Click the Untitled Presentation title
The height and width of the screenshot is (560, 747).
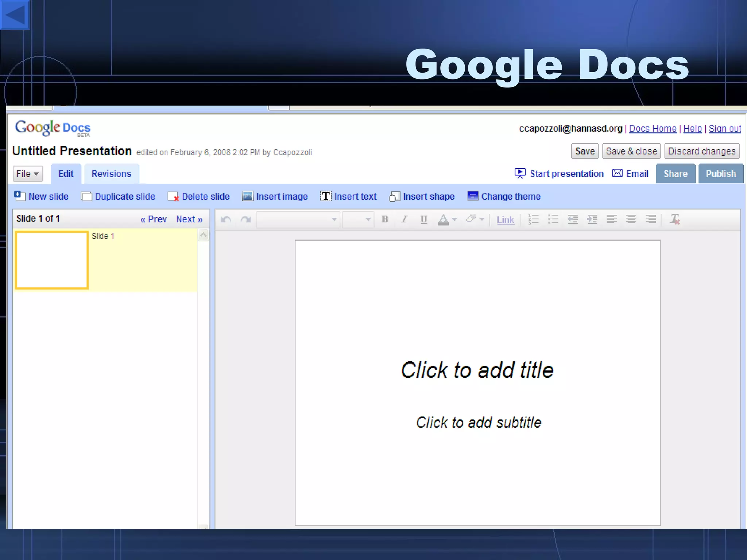[72, 151]
